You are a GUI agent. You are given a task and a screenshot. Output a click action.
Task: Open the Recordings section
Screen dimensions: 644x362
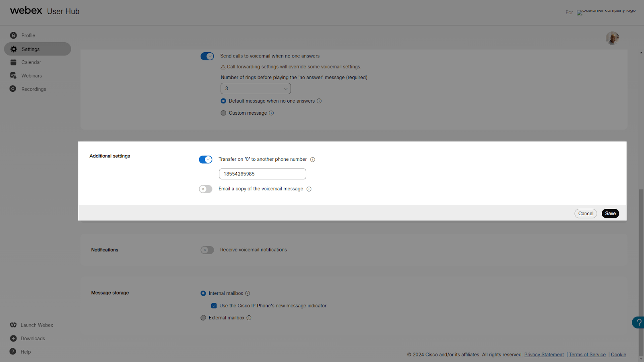33,88
